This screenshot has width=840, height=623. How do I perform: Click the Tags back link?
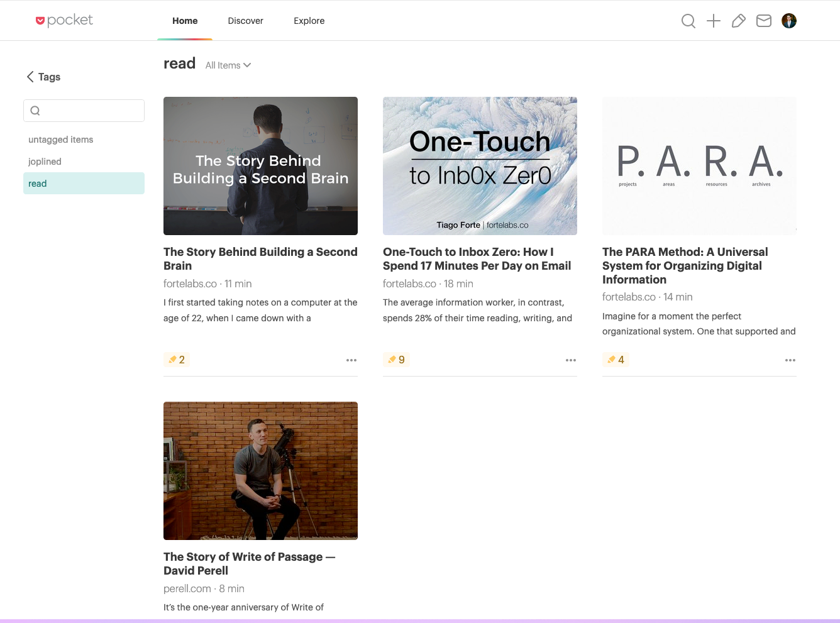(x=49, y=77)
